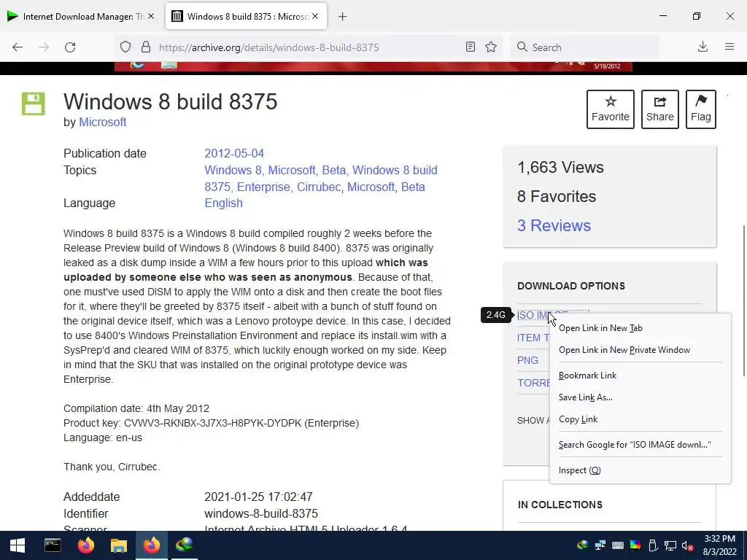Go back with the browser back arrow
This screenshot has height=560, width=747.
pos(18,47)
